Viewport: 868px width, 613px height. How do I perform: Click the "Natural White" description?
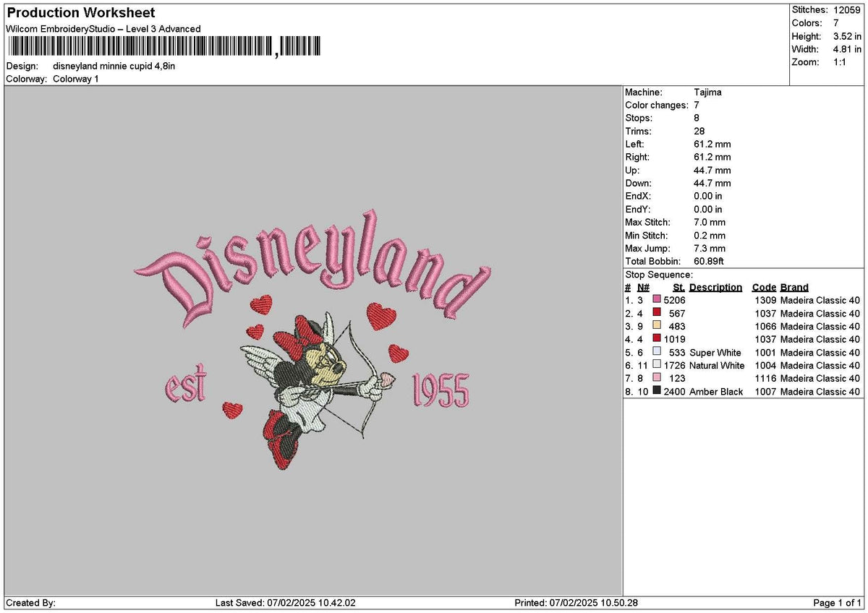point(717,366)
